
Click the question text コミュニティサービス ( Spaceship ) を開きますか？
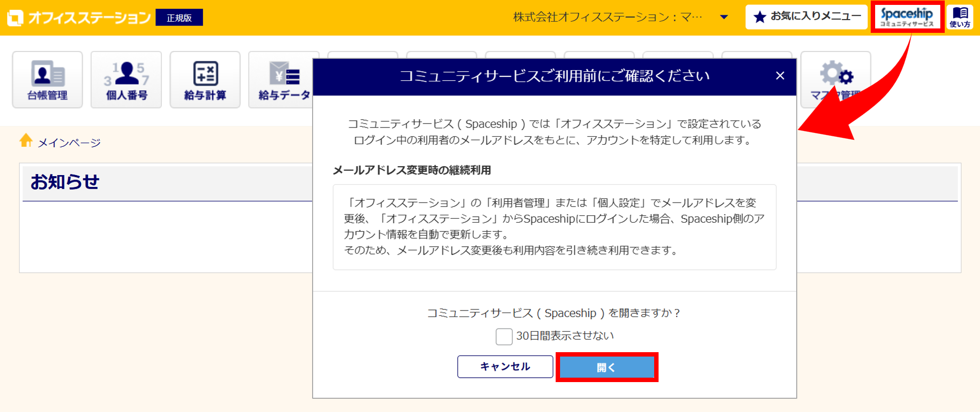[555, 313]
